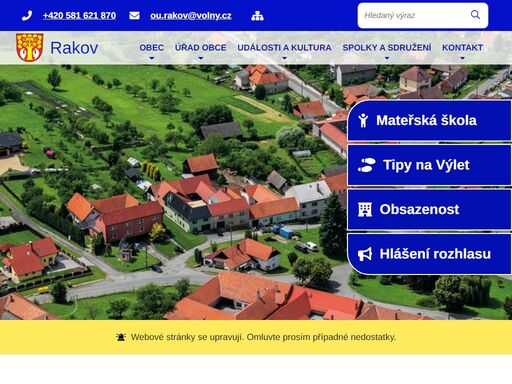The width and height of the screenshot is (512, 384).
Task: Click the child icon beside Mateřská škola
Action: 363,120
